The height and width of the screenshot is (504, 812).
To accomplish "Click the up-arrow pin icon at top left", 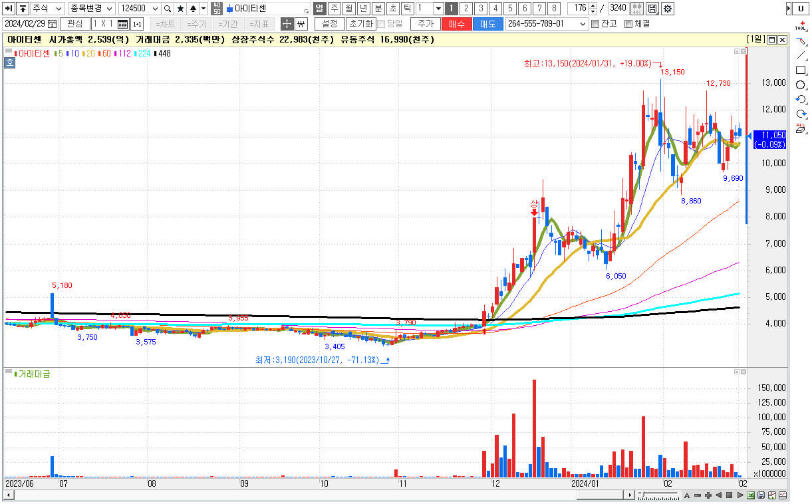I will point(23,9).
